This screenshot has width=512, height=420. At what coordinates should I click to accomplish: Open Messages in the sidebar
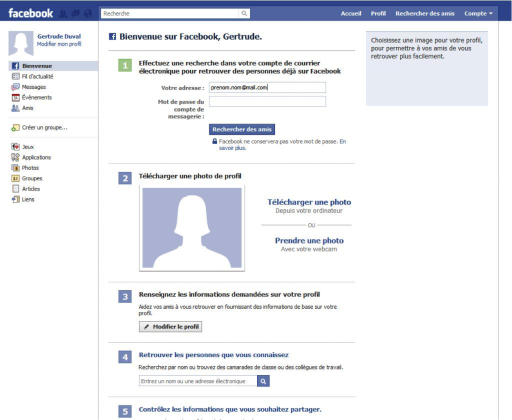(x=33, y=87)
